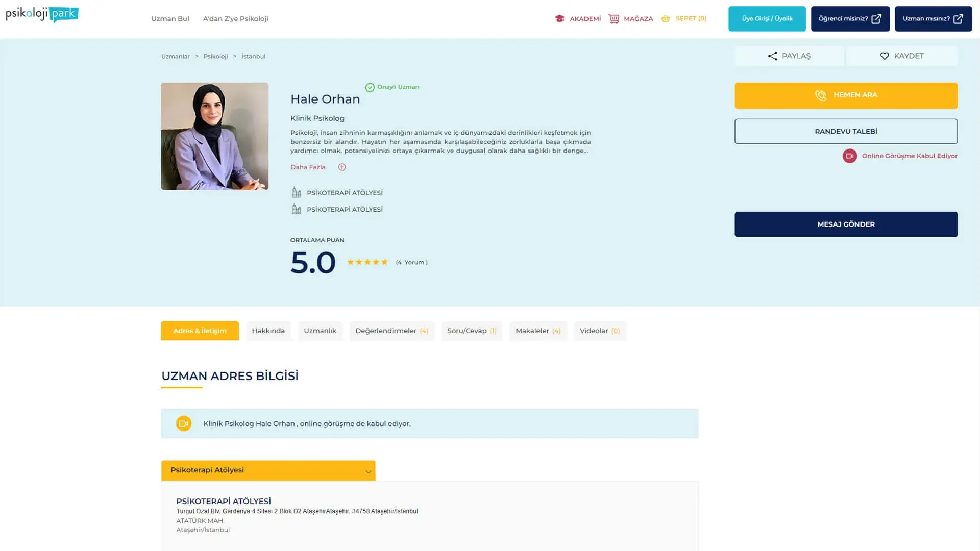Collapse the Psikoterapi Atölyesi address dropdown

pyautogui.click(x=368, y=471)
